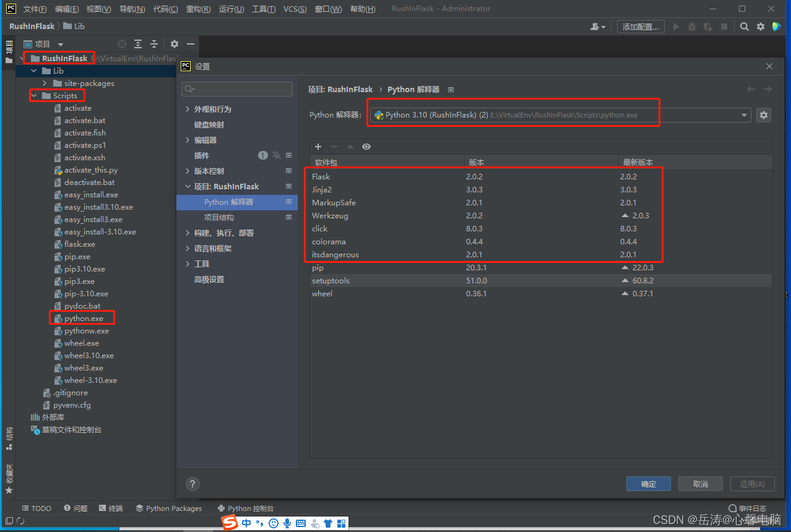This screenshot has width=791, height=532.
Task: Open interpreter gear options next to dropdown
Action: click(x=764, y=115)
